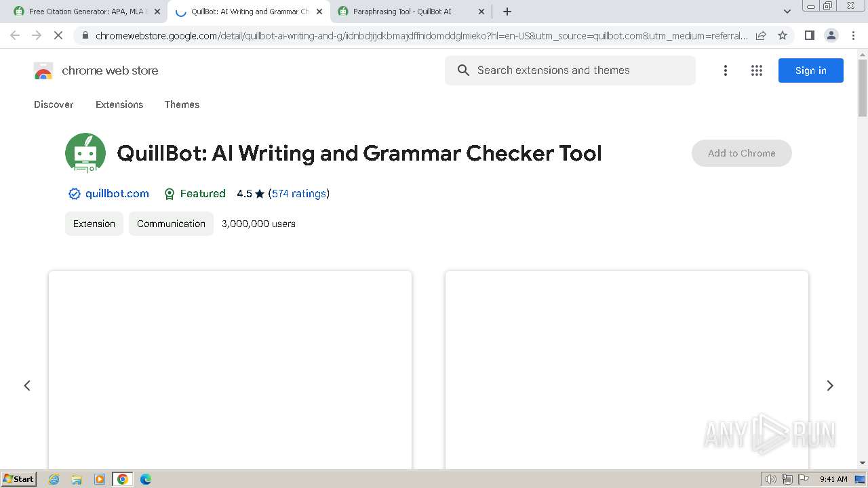Click the second screenshot placeholder card

click(x=627, y=370)
